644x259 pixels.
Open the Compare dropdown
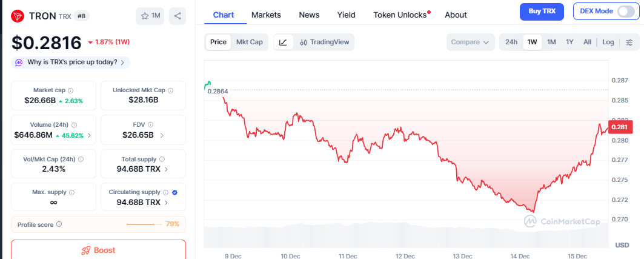pos(470,42)
